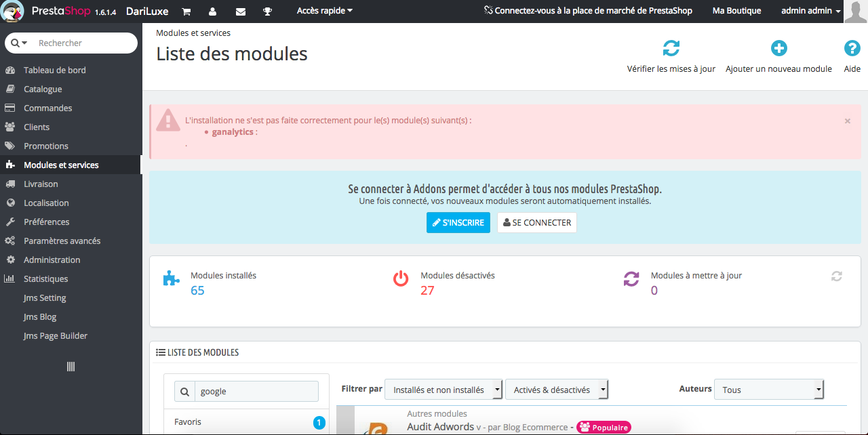This screenshot has height=435, width=868.
Task: Click the DariLuxe shop name
Action: (147, 12)
